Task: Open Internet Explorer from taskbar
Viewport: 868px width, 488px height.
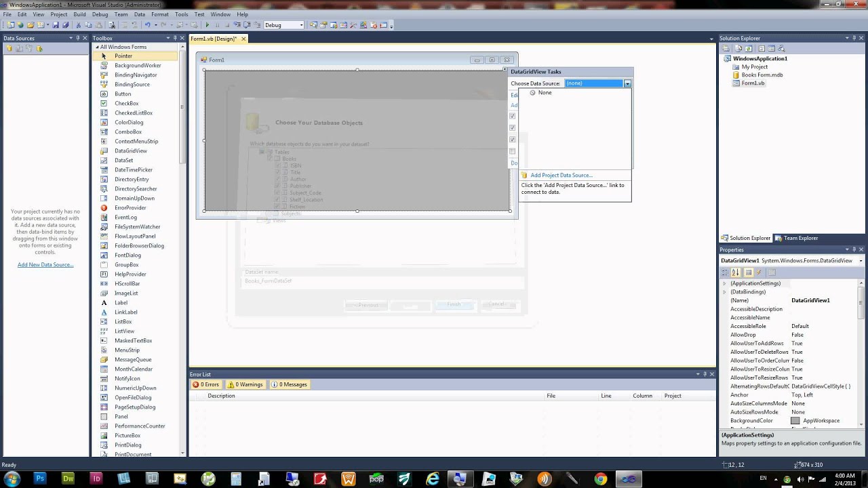Action: 432,479
